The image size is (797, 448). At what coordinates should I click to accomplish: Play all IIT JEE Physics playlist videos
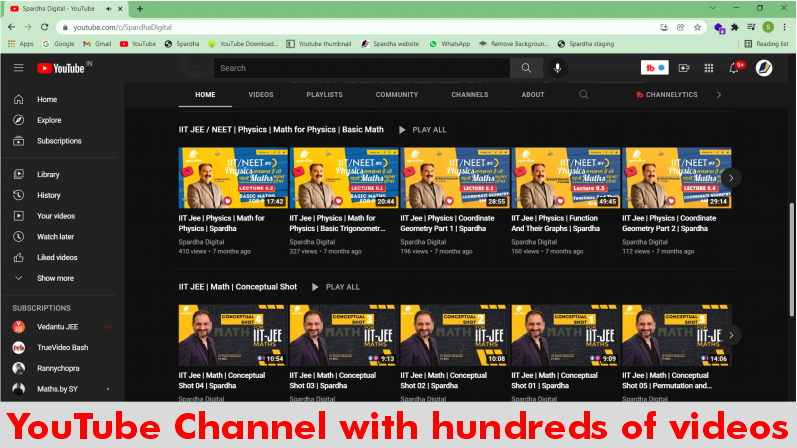tap(423, 130)
